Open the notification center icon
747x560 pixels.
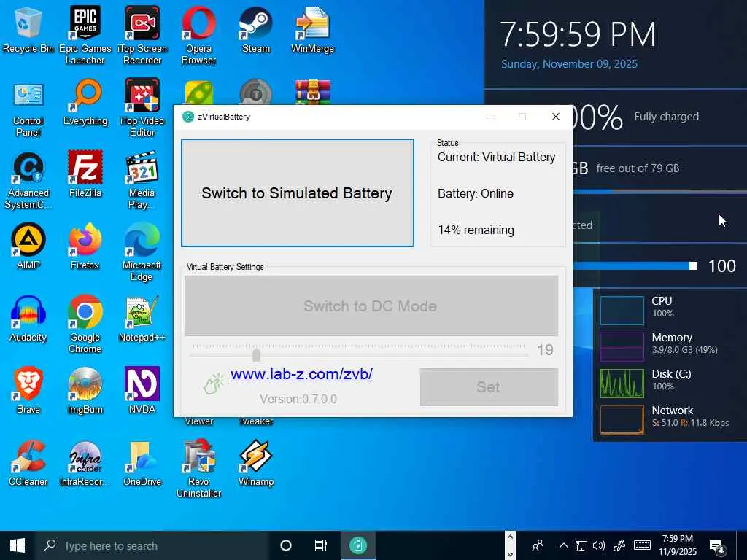click(718, 547)
